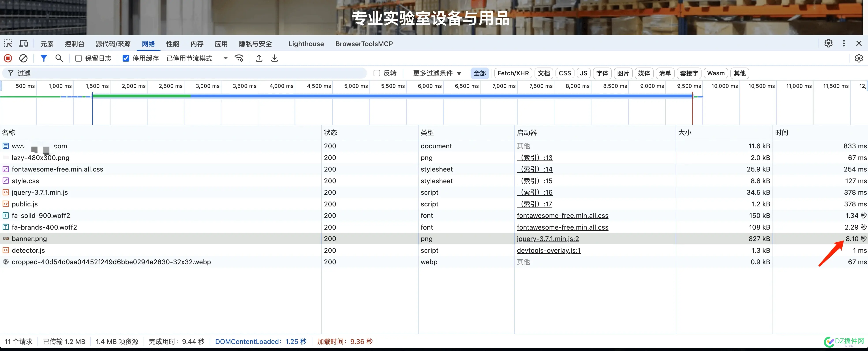Filter by 字体 requests

point(602,73)
